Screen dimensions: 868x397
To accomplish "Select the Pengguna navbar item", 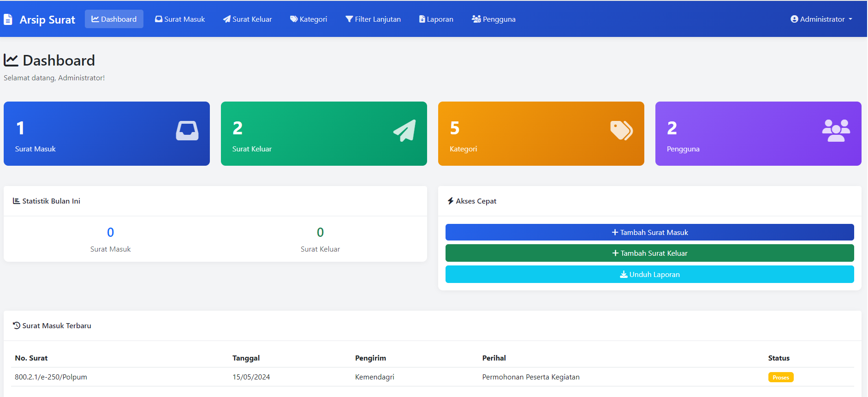I will [x=493, y=19].
